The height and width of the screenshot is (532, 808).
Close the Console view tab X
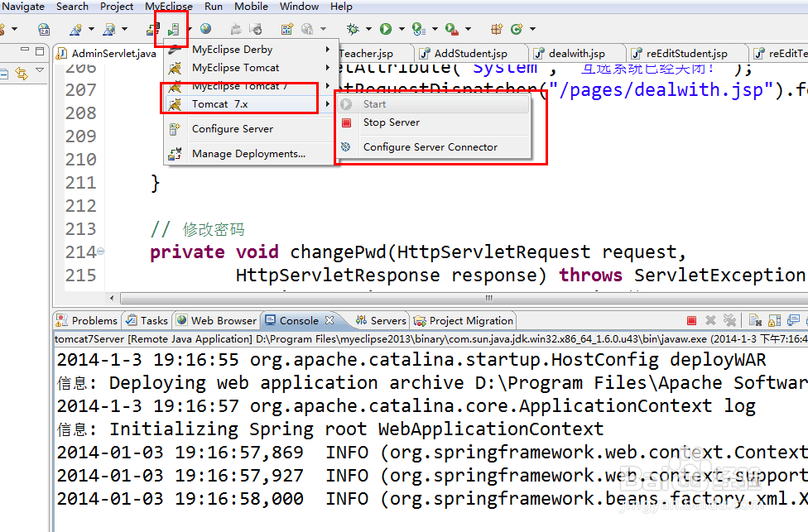(329, 320)
